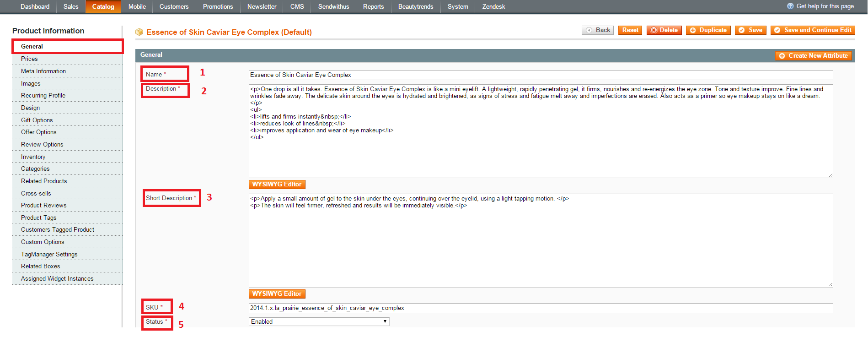Select the Cross-sells tab

(x=68, y=193)
